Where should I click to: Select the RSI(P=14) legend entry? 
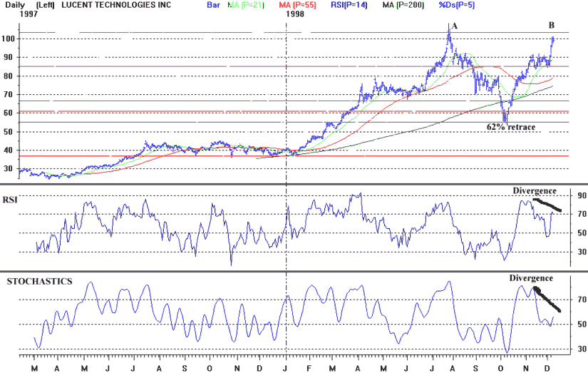(349, 5)
